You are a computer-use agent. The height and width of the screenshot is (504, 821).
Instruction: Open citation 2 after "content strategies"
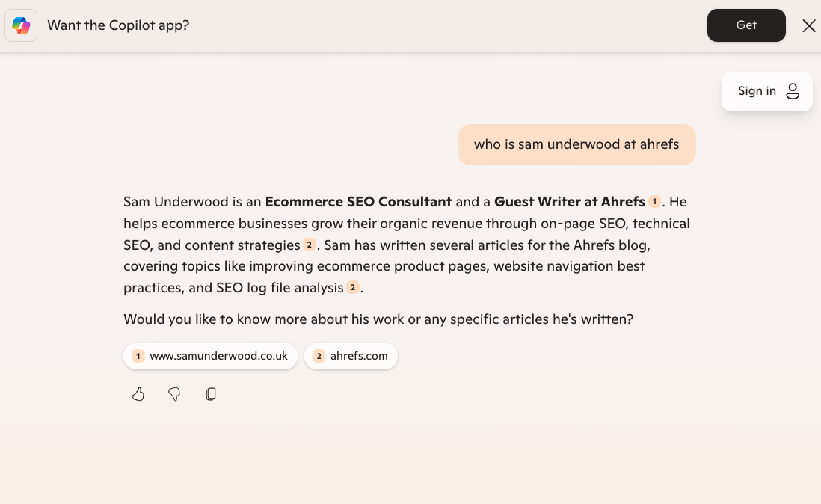(310, 244)
